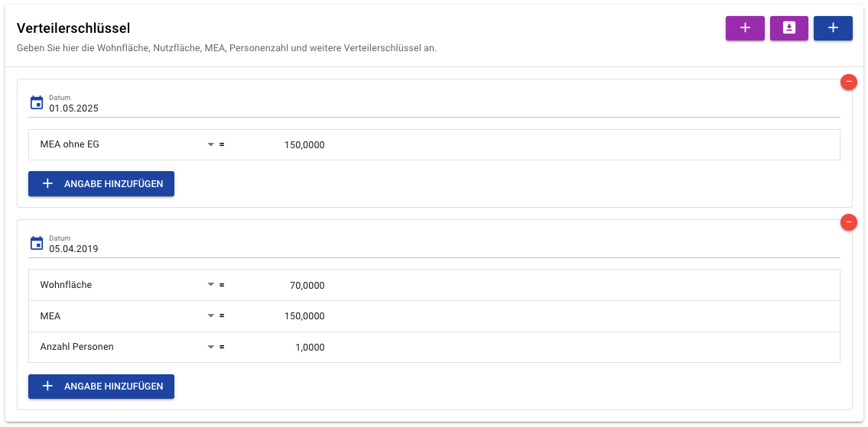Click the purple download import button
Viewport: 868px width, 427px height.
[788, 28]
